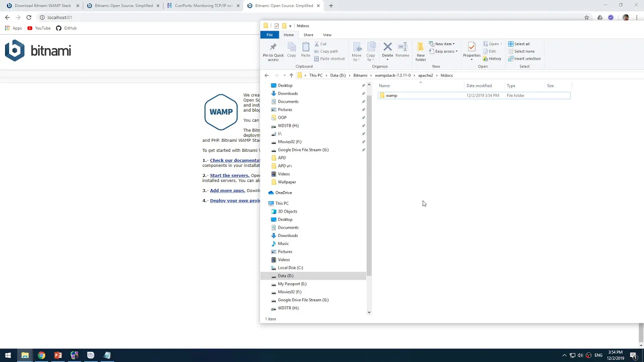Open the Deploy your own project link
This screenshot has height=362, width=644.
(x=235, y=201)
